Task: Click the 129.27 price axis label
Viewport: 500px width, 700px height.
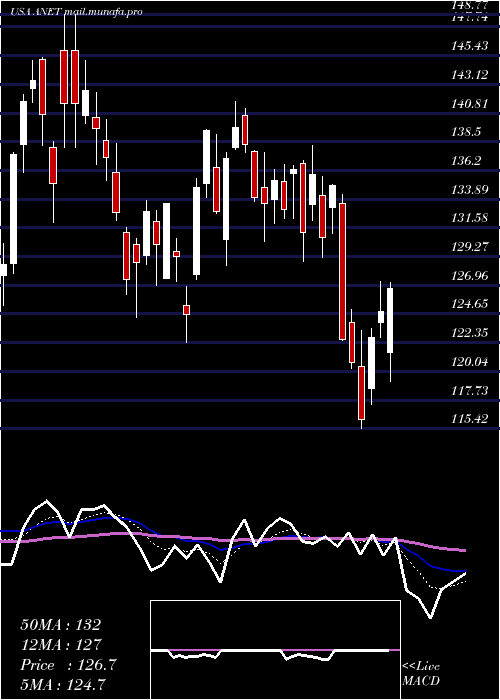Action: pyautogui.click(x=471, y=247)
